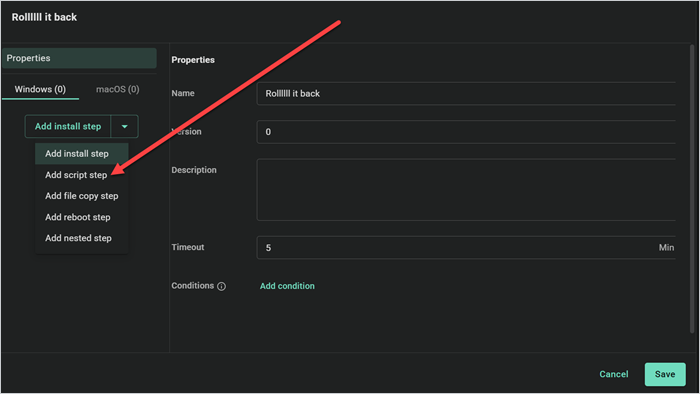This screenshot has height=394, width=700.
Task: Click the Timeout field label
Action: click(188, 247)
